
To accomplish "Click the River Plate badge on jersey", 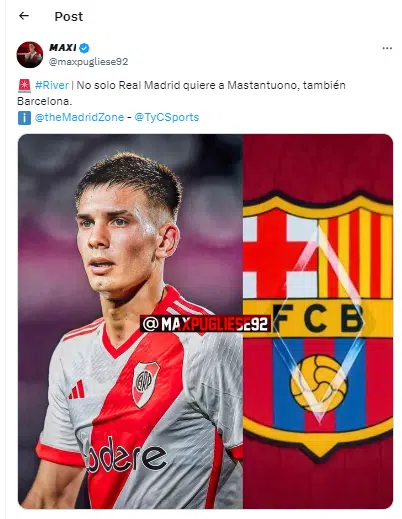I will 146,383.
